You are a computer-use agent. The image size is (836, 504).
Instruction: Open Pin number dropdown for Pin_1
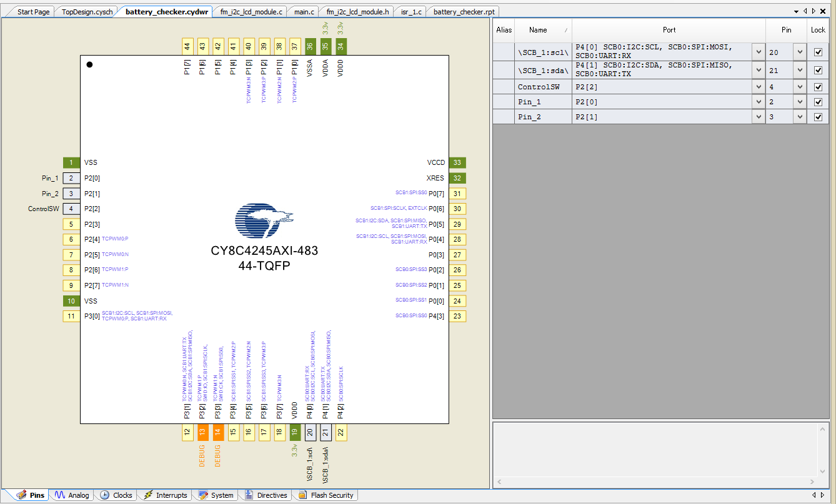pyautogui.click(x=800, y=102)
